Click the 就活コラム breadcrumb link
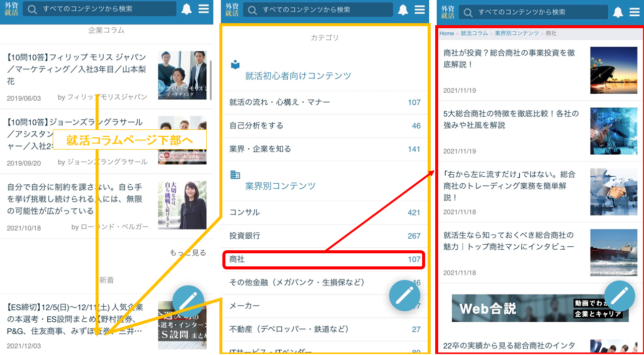Screen dimensions: 644x355 pos(474,33)
